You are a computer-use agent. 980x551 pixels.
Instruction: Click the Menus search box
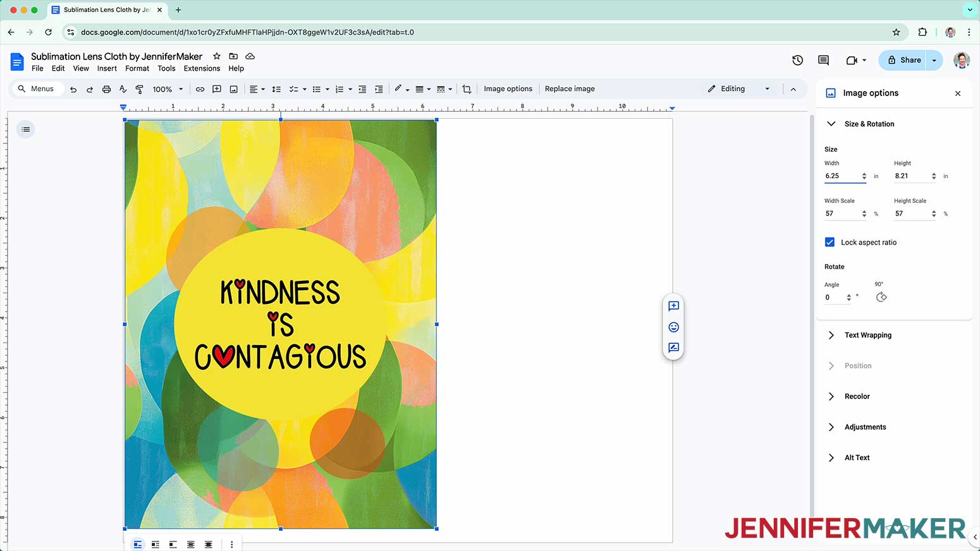point(37,89)
